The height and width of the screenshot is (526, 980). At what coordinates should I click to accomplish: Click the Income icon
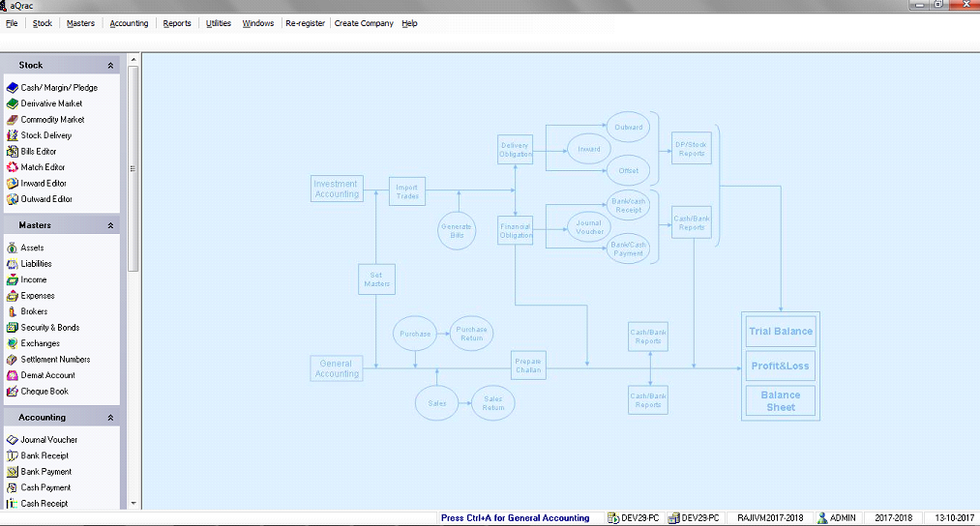(12, 279)
